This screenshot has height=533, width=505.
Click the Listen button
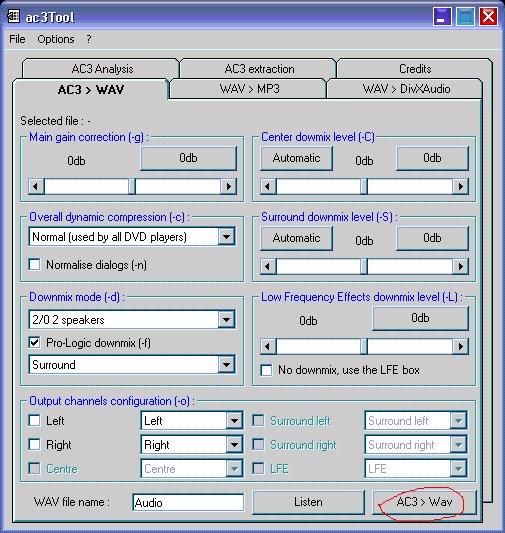click(x=308, y=502)
